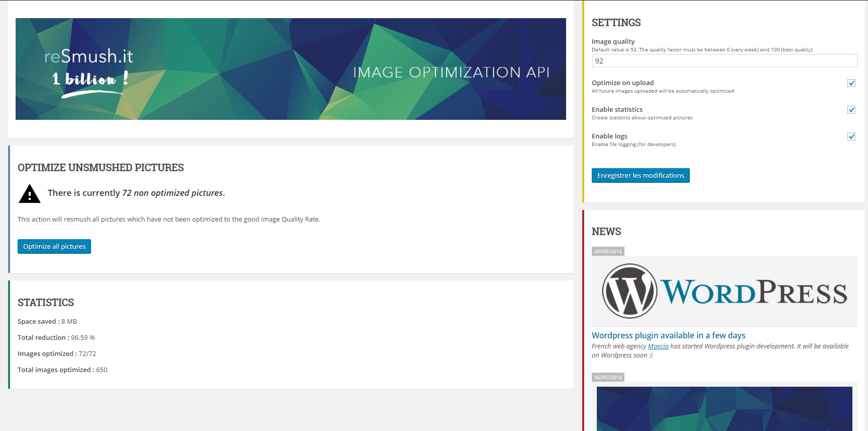Click the black warning triangle icon

tap(29, 194)
